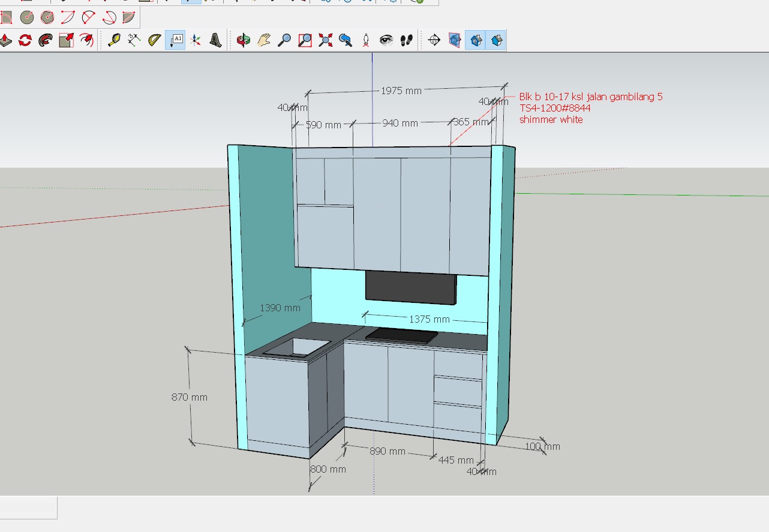Viewport: 769px width, 532px height.
Task: Choose the Offset tool
Action: (86, 40)
